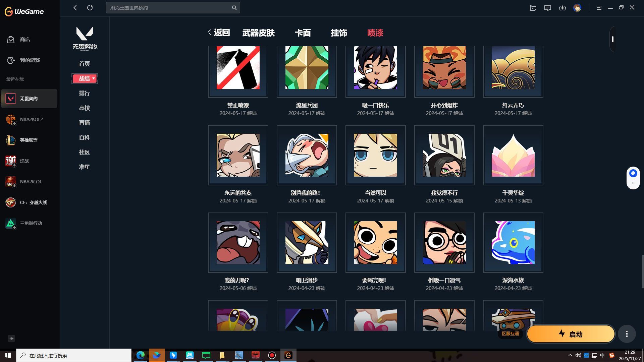Open the 千灵华绽 spray thumbnail
Screen dimensions: 644x362
click(x=513, y=155)
